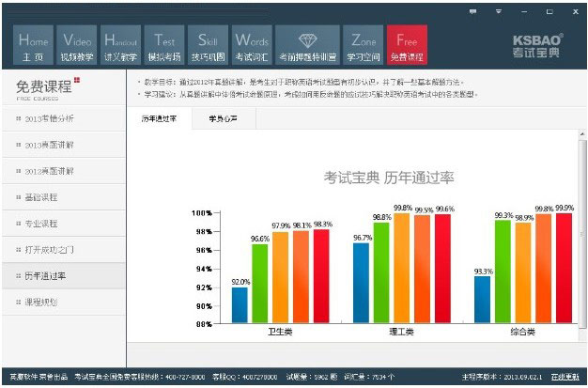Screen dimensions: 588x388
Task: Select 打开成功之门 in sidebar
Action: point(64,250)
